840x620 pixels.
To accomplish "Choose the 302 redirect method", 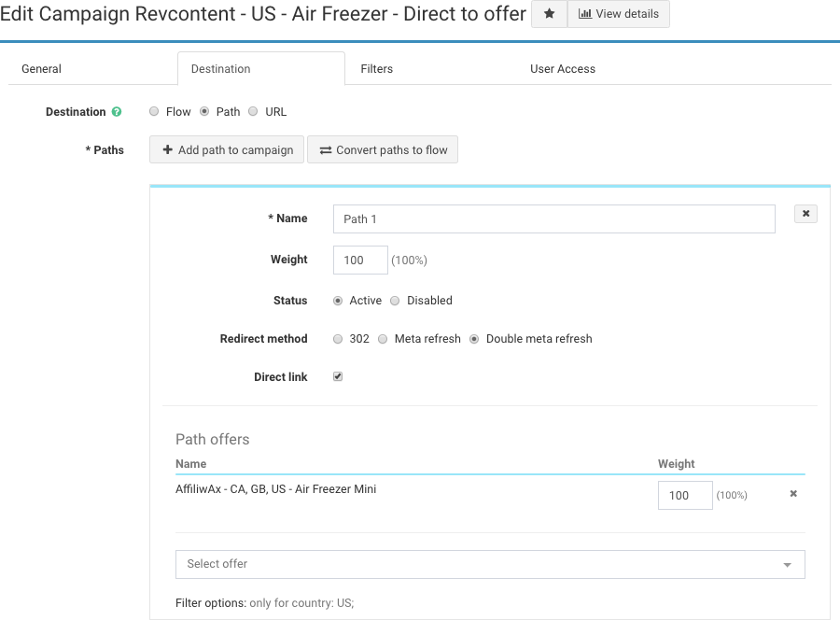I will (x=338, y=339).
